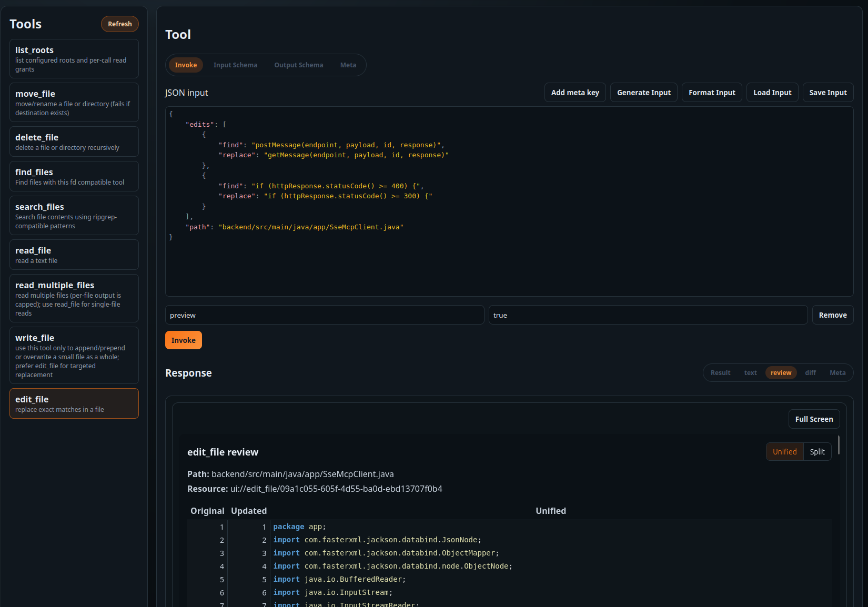This screenshot has height=607, width=868.
Task: Show the text response view
Action: (750, 372)
